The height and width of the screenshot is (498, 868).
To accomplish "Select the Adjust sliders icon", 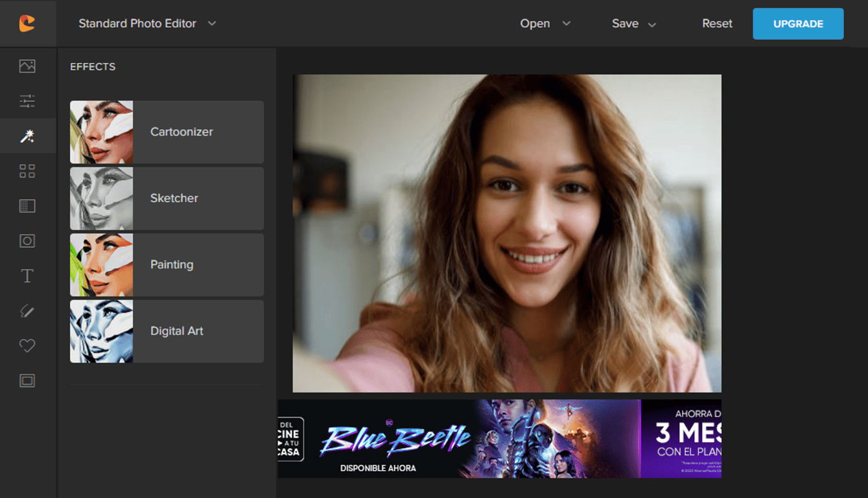I will point(27,101).
